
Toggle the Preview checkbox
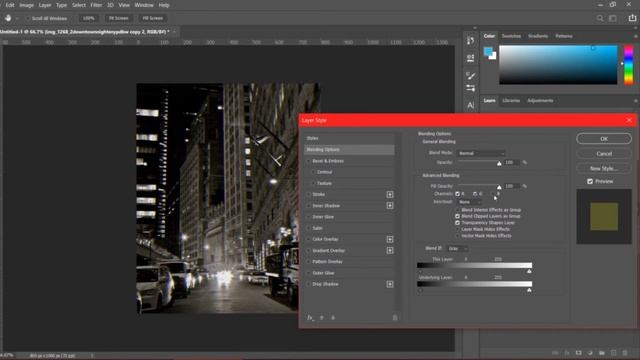[590, 181]
